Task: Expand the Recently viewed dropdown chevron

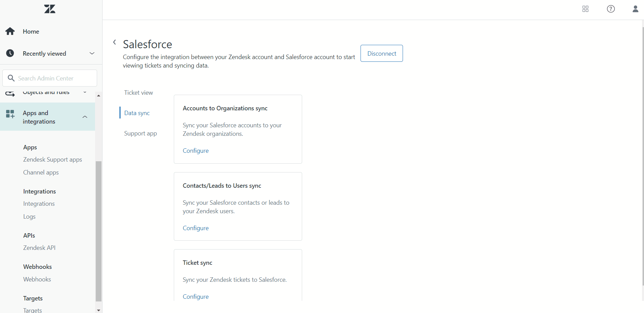Action: (92, 53)
